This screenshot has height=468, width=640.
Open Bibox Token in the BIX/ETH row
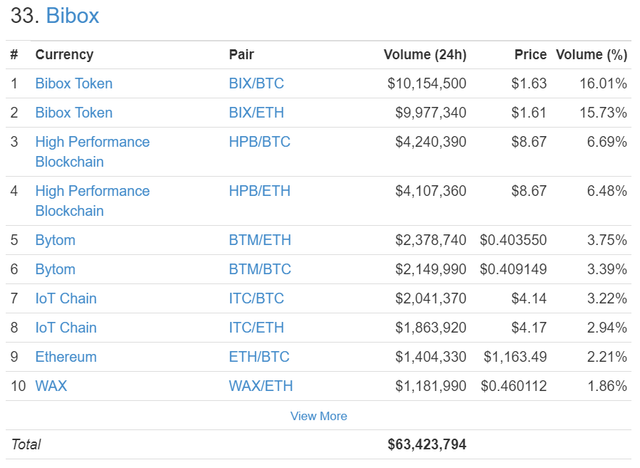(74, 113)
